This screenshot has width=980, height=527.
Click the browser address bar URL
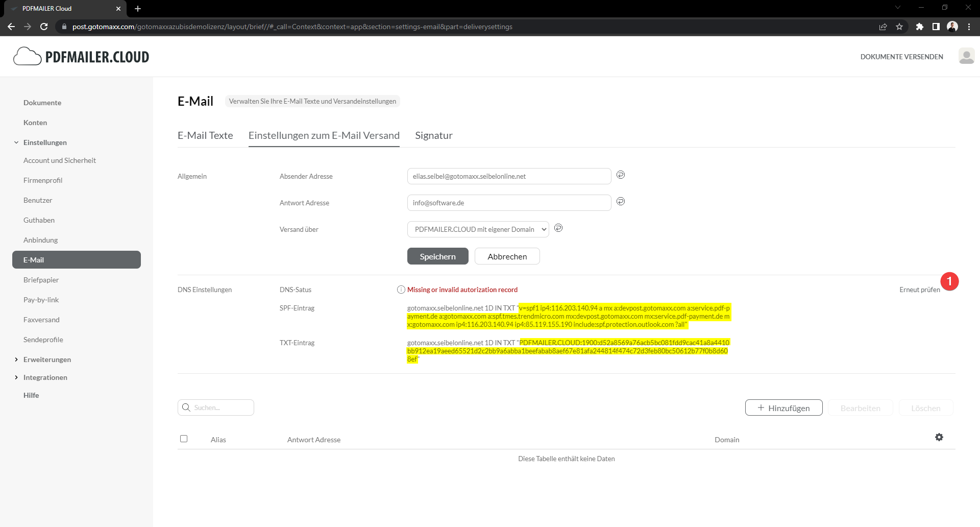[292, 27]
